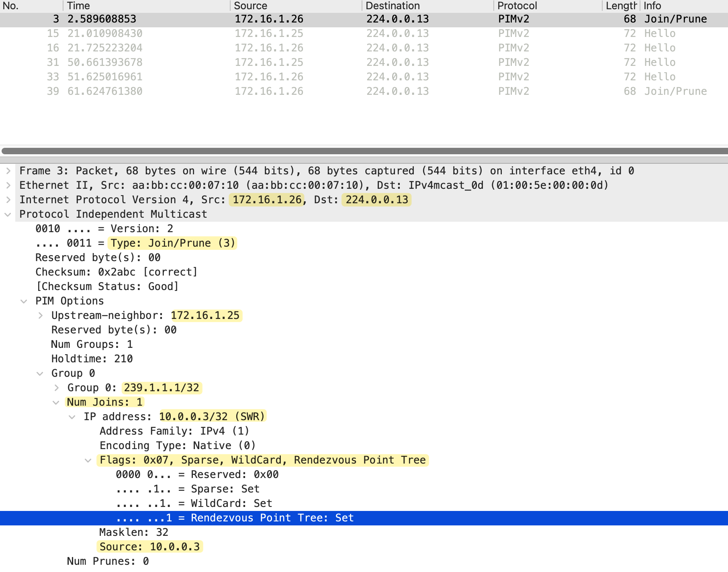Collapse the PIM Options tree
Viewport: 728px width, 572px height.
[24, 301]
